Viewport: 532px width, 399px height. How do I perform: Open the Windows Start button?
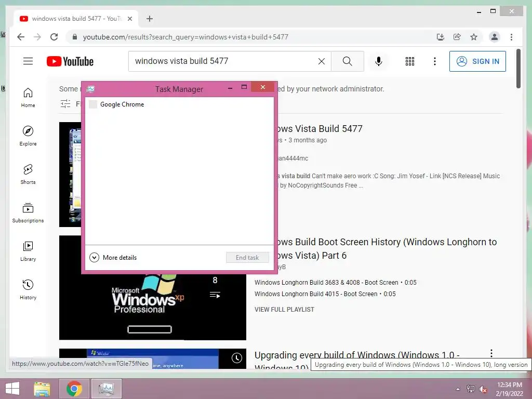coord(12,389)
